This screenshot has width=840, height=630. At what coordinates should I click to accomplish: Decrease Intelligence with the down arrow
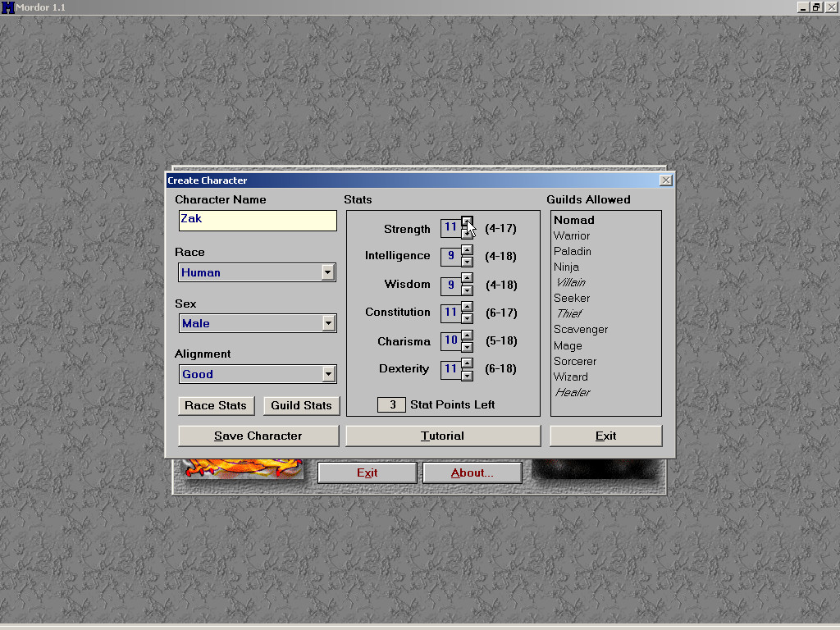point(467,262)
